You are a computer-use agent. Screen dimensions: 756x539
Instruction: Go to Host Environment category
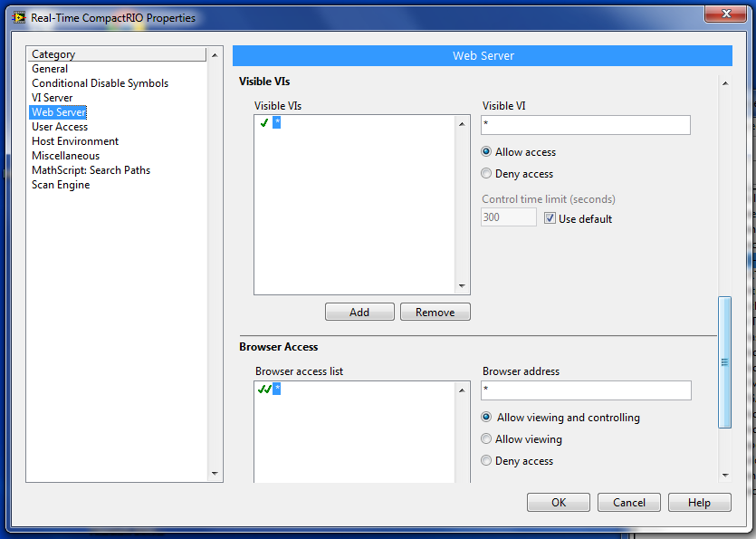coord(75,141)
